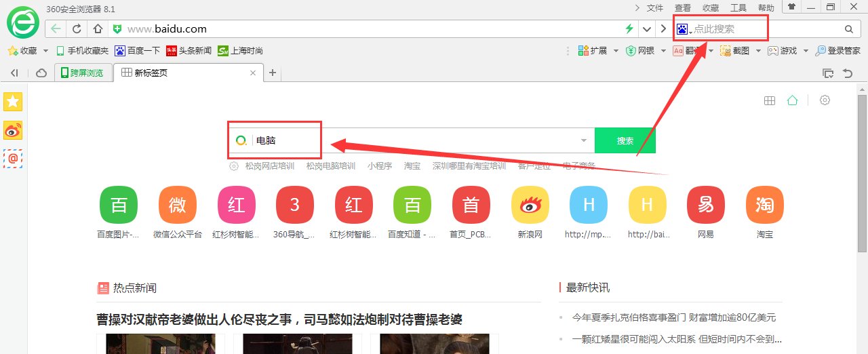Open the 微信公众平台 site shortcut
868x354 pixels.
178,211
